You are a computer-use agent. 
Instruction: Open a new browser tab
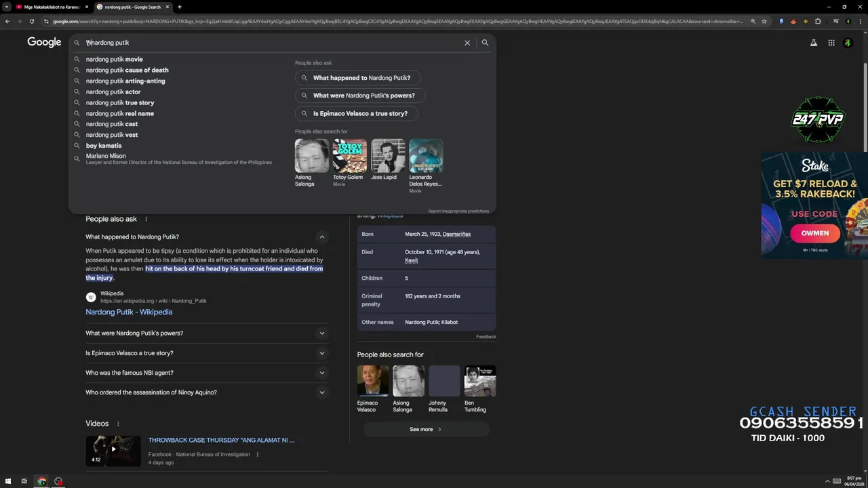click(x=180, y=7)
